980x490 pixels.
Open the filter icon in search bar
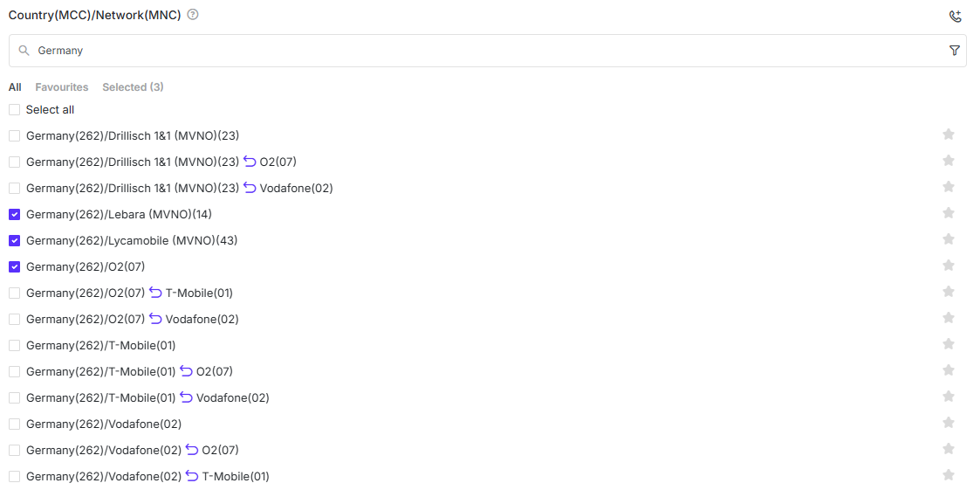[x=954, y=51]
